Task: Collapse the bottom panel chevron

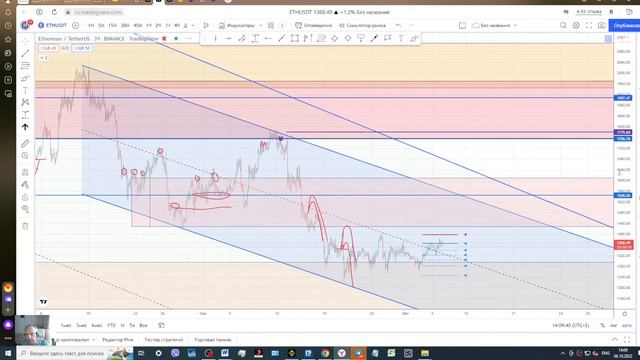Action: (x=615, y=340)
